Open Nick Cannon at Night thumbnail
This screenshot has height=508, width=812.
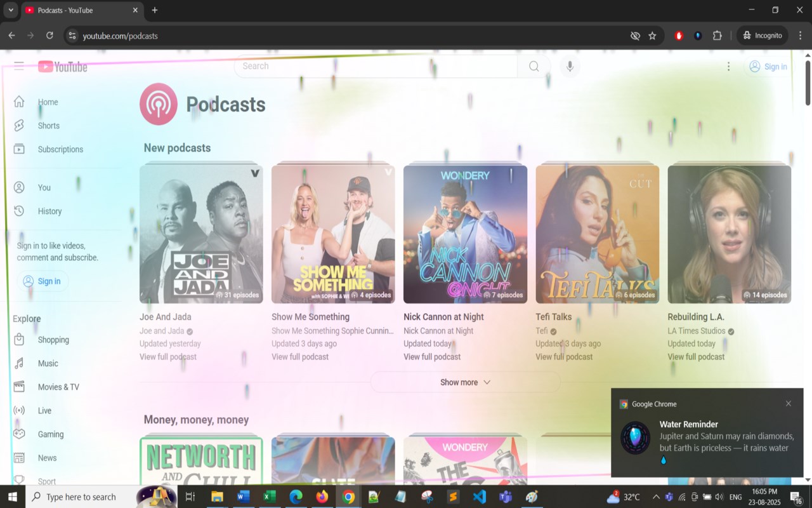[x=465, y=234]
